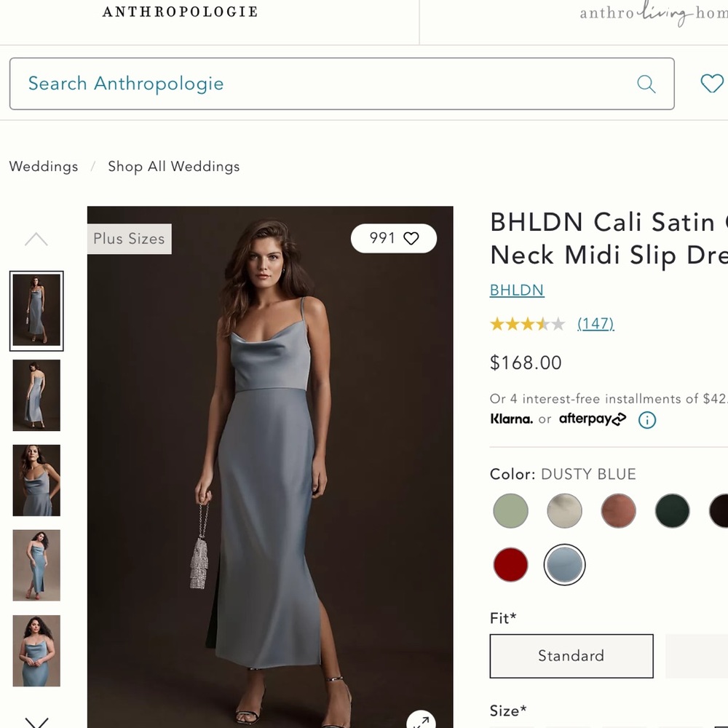Open the wishlist heart icon
The image size is (728, 728).
pyautogui.click(x=711, y=84)
